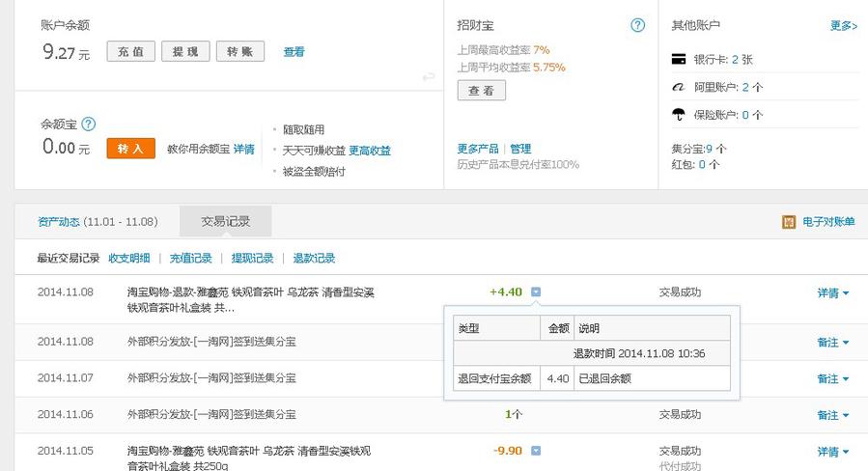Open 备注 dropdown for 2014.11.06 row
Screen dimensions: 868x471
click(x=832, y=415)
